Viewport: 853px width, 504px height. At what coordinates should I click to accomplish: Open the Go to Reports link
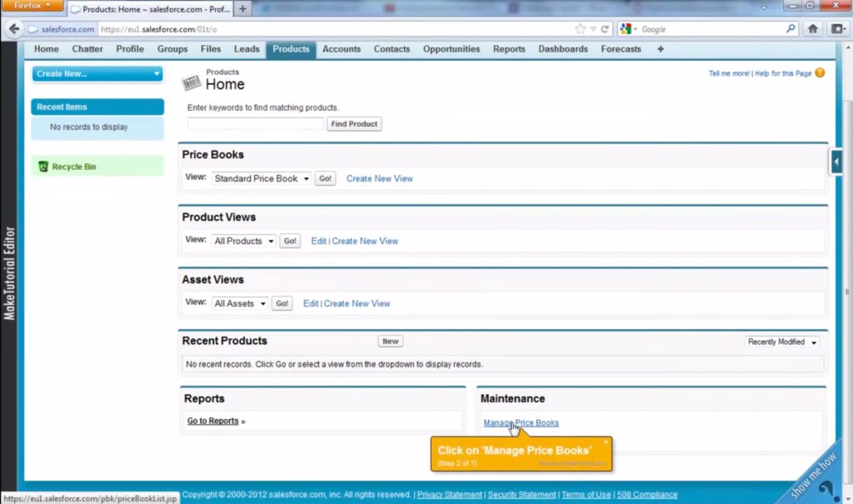point(212,421)
